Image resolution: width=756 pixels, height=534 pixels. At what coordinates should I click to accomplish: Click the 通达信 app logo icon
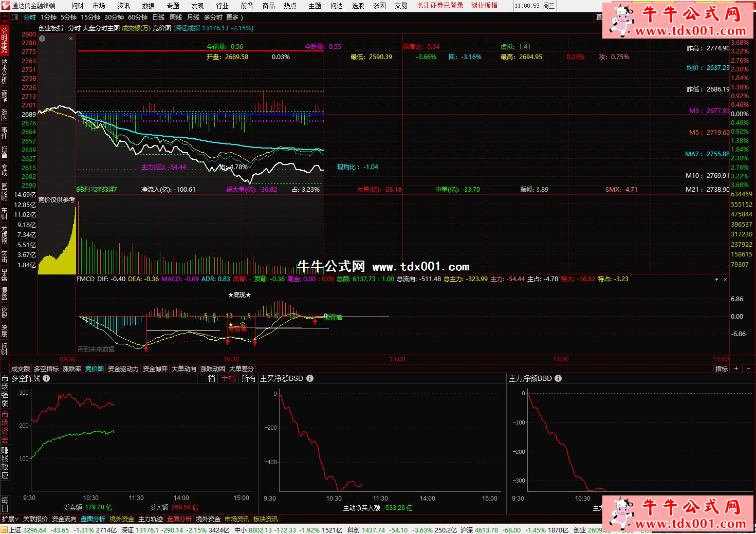coord(6,6)
